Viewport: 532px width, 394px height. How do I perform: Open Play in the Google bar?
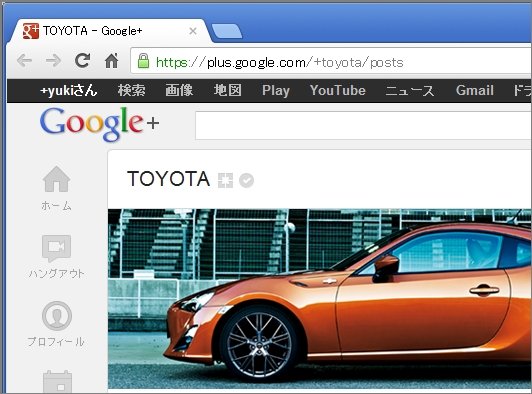[276, 91]
